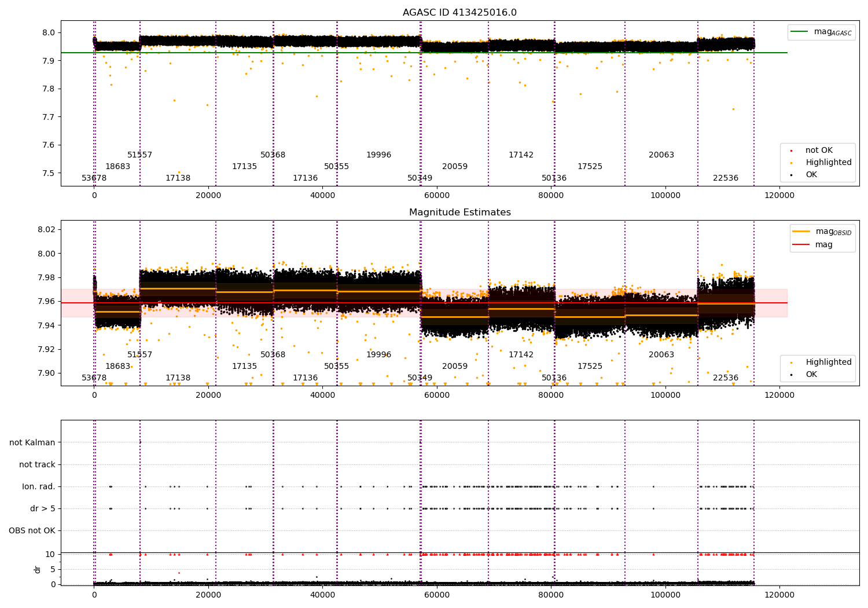
Task: Click obsid 17135 in Magnitude Estimates plot
Action: (x=244, y=367)
